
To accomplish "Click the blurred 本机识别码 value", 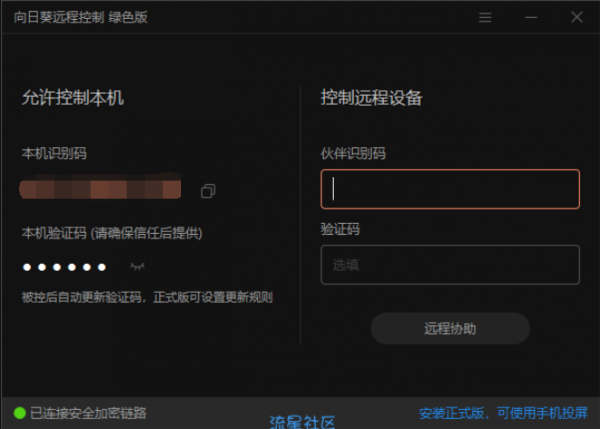I will pyautogui.click(x=100, y=186).
